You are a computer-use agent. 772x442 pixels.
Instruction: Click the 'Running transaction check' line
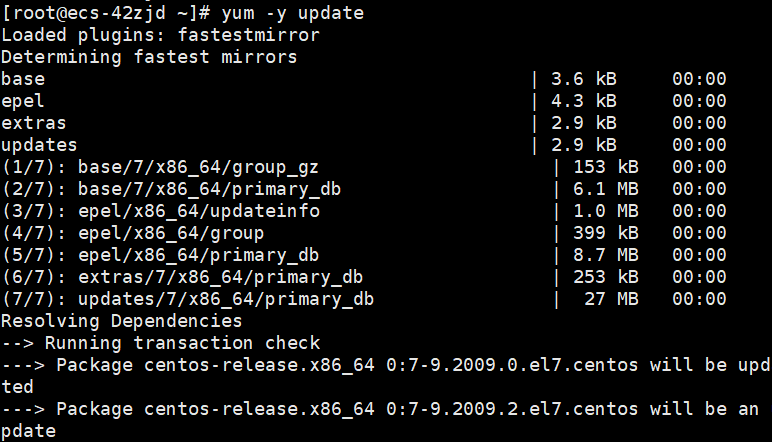[182, 343]
